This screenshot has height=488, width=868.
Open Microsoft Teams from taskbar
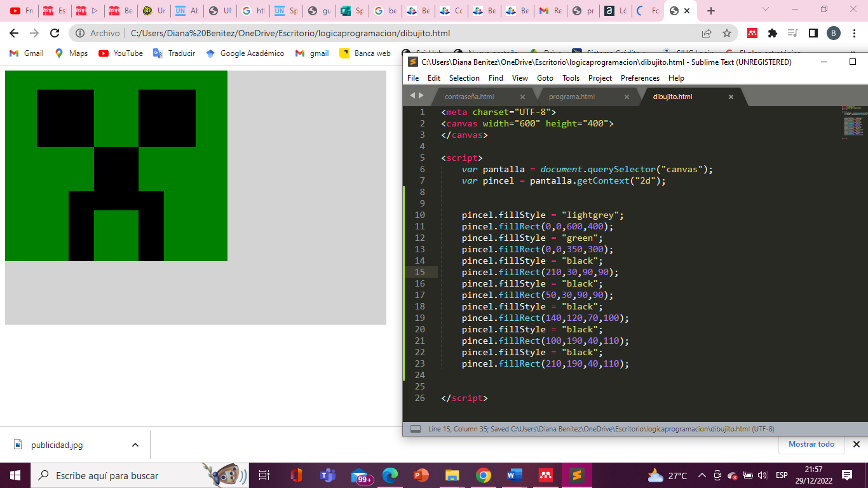[328, 475]
